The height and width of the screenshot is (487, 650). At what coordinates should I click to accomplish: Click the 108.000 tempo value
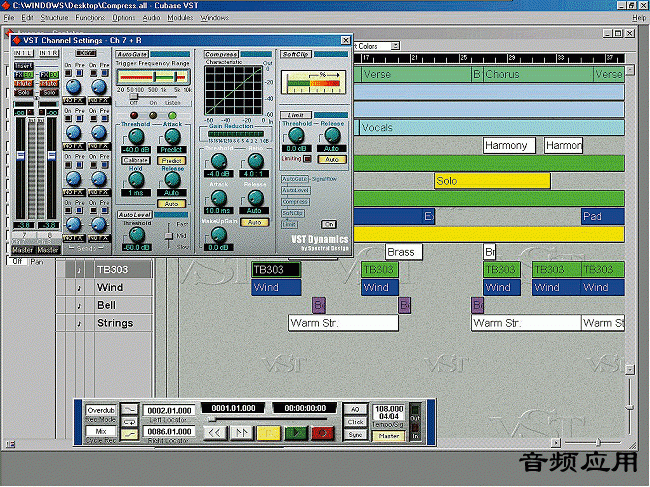(x=389, y=409)
